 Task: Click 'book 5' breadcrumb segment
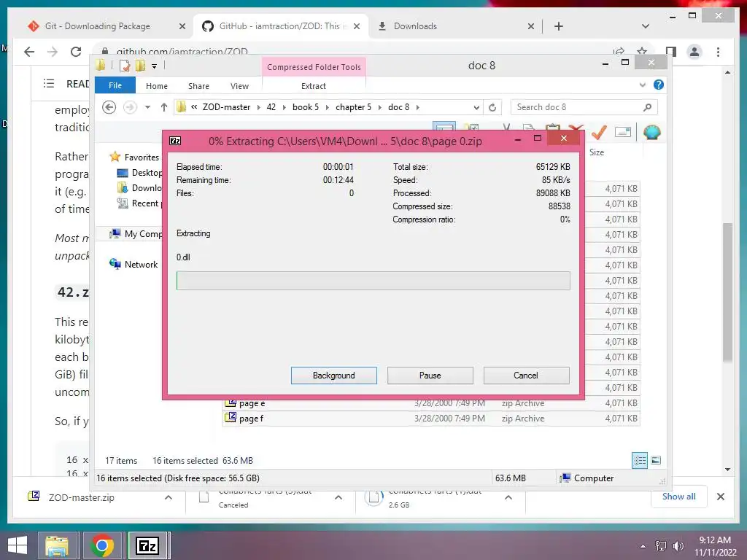[306, 107]
